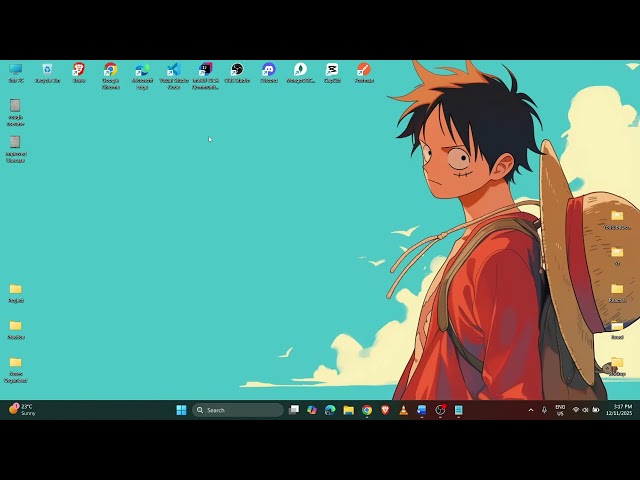Launch CapCut desktop shortcut
The width and height of the screenshot is (640, 480).
point(332,70)
